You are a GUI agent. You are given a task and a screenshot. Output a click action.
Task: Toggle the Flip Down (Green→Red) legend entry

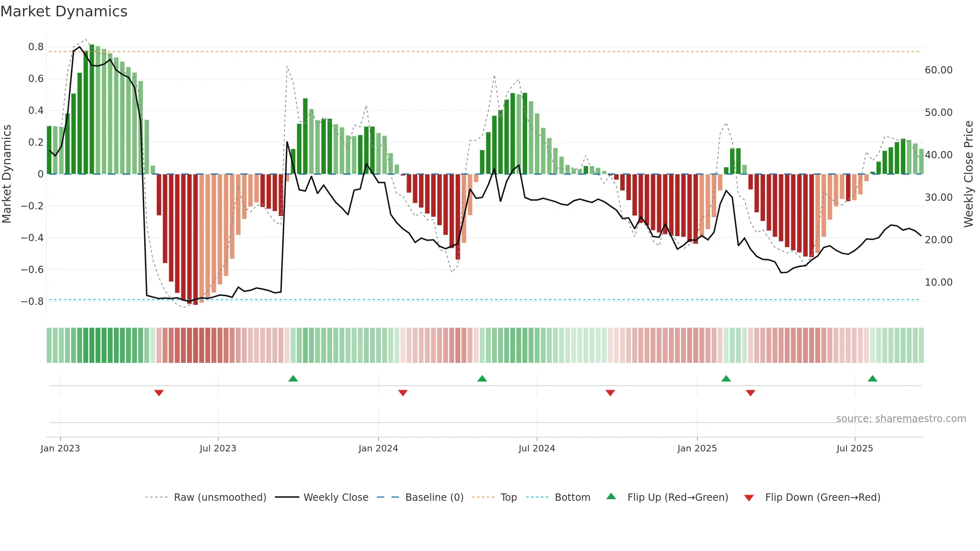812,497
